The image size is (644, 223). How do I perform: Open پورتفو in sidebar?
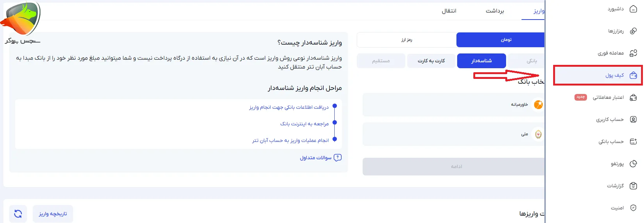617,164
